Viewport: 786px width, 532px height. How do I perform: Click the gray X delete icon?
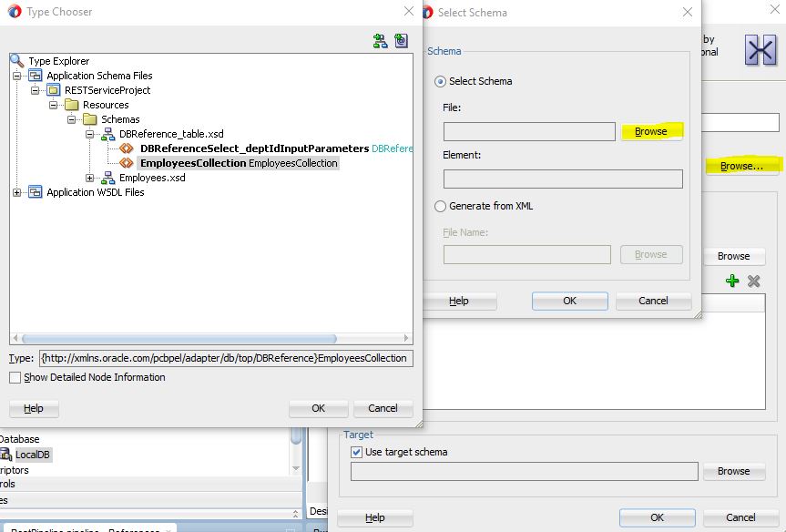point(753,281)
